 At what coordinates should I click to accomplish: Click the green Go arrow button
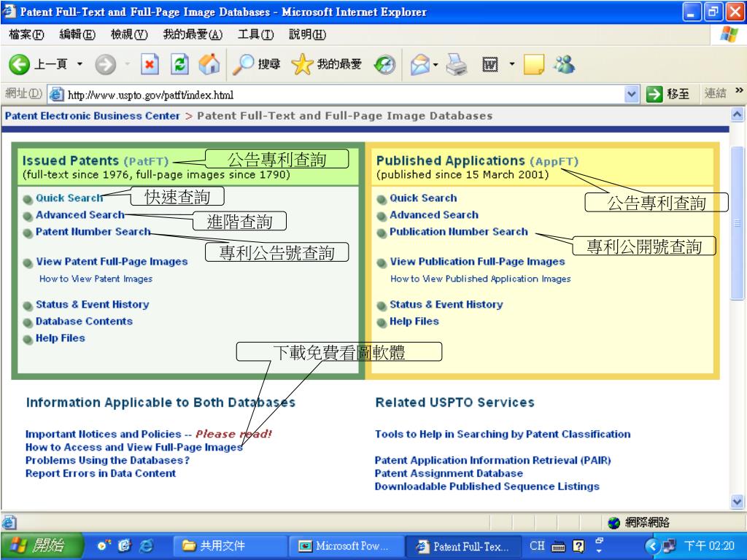(654, 94)
